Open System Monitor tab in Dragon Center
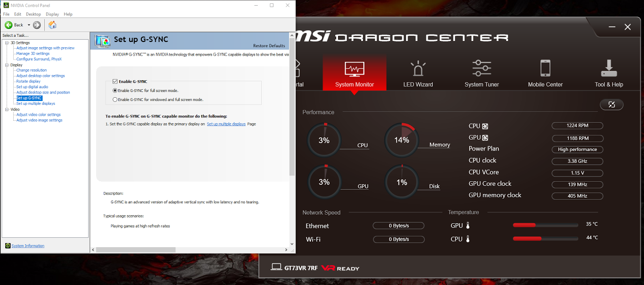The width and height of the screenshot is (644, 285). click(355, 73)
